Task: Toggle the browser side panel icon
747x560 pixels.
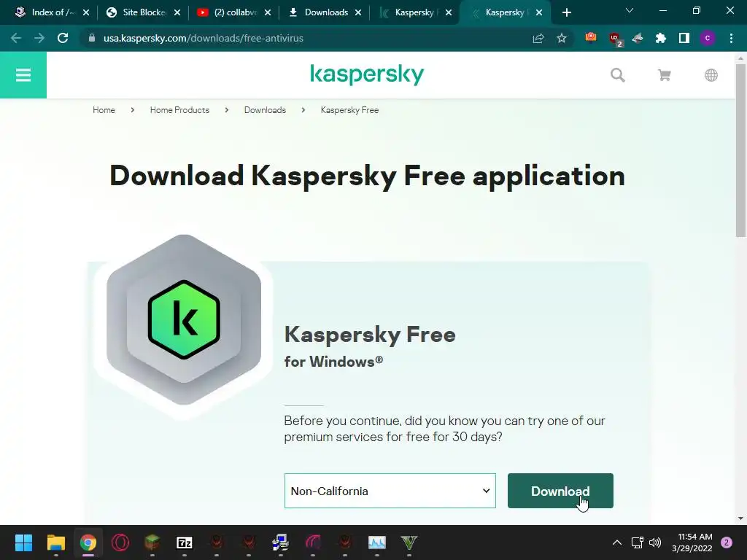Action: pyautogui.click(x=684, y=38)
